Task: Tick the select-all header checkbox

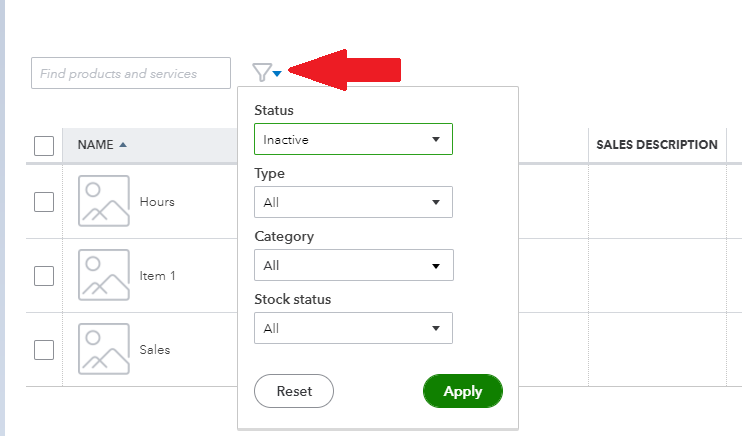Action: (x=44, y=146)
